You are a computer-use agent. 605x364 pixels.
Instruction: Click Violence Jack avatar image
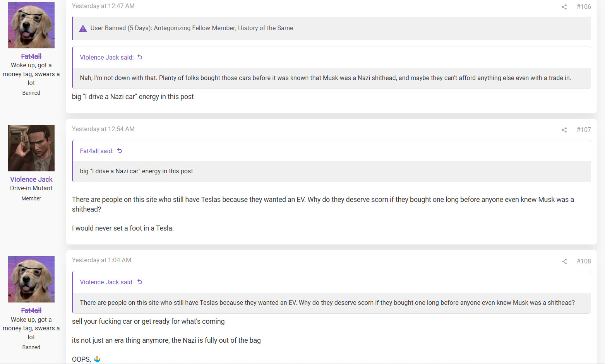pos(31,148)
